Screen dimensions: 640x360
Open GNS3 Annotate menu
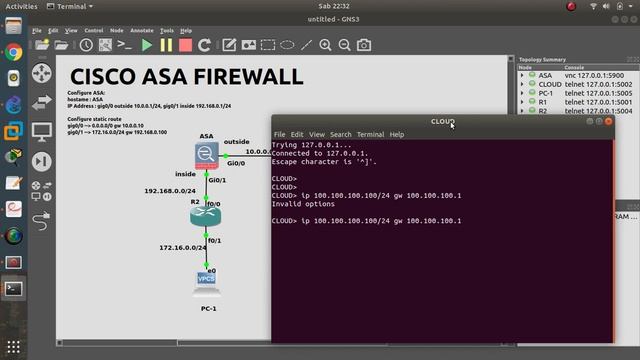pyautogui.click(x=142, y=31)
